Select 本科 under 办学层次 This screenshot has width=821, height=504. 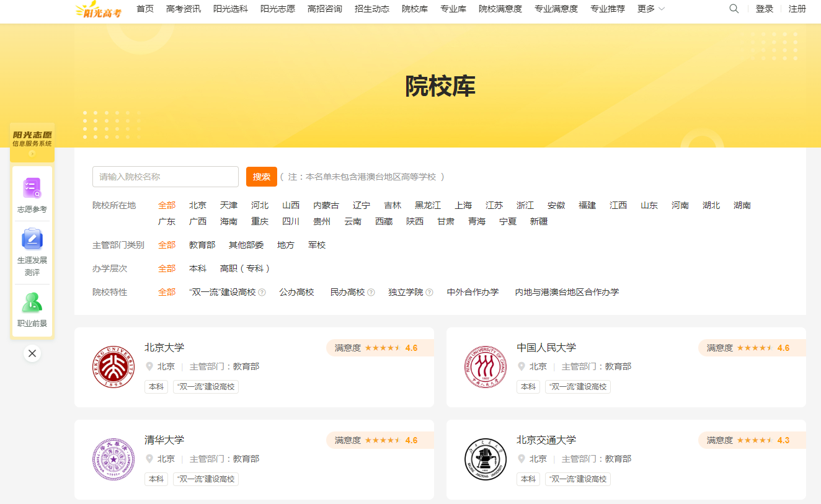198,268
